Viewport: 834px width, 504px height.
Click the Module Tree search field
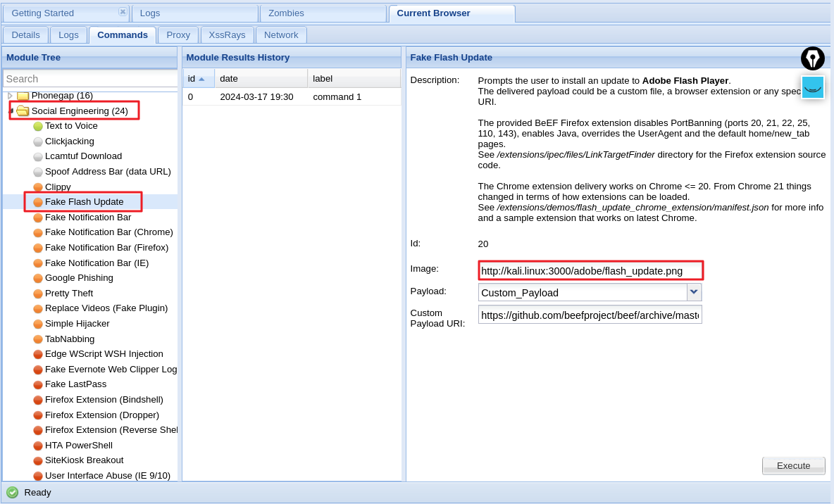[x=90, y=79]
